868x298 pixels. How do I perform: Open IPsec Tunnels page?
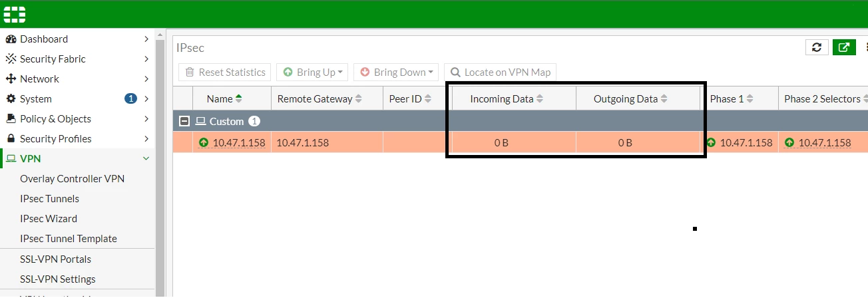point(49,199)
